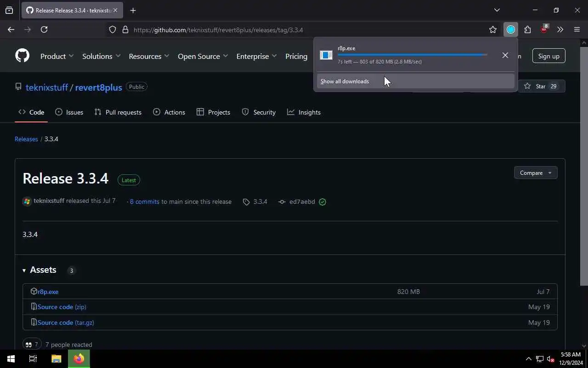Open the extensions puzzle icon

[x=527, y=29]
